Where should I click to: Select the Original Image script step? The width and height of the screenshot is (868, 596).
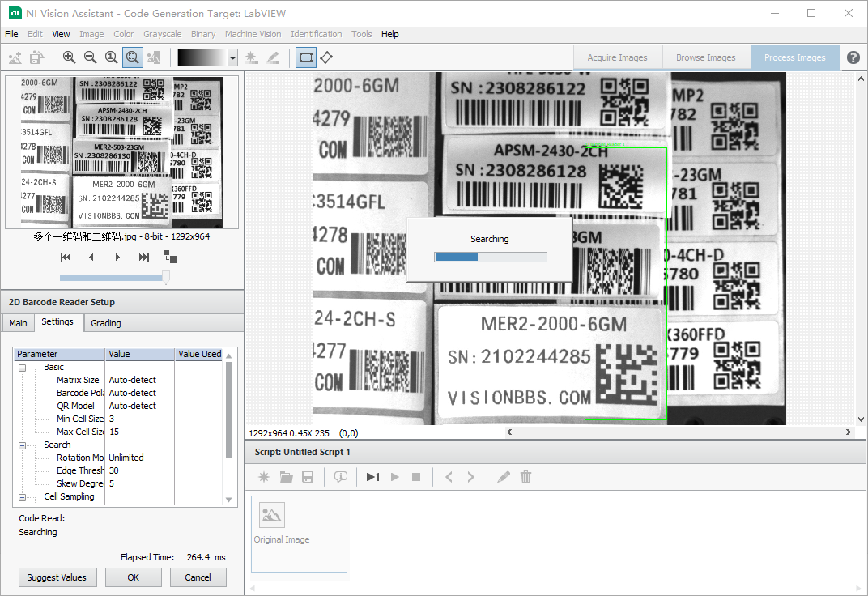point(300,534)
